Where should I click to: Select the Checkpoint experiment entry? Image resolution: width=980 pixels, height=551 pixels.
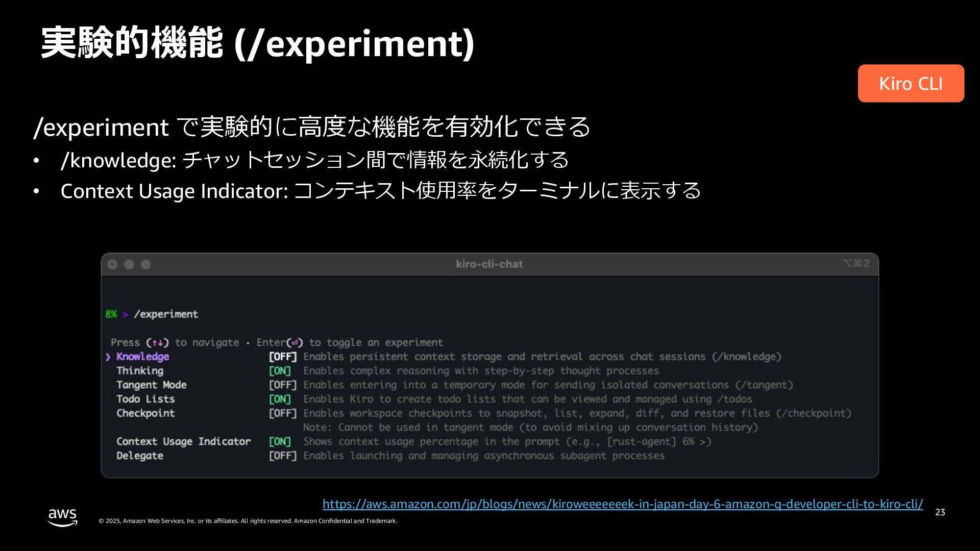tap(145, 413)
